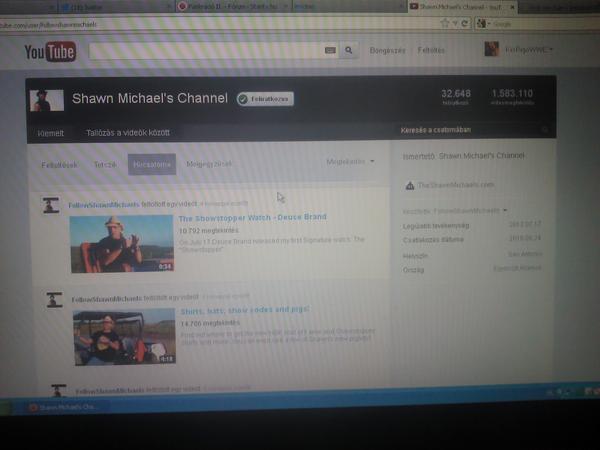The image size is (600, 450).
Task: Click the Shawn Michael's Channel taskbar button
Action: click(63, 407)
